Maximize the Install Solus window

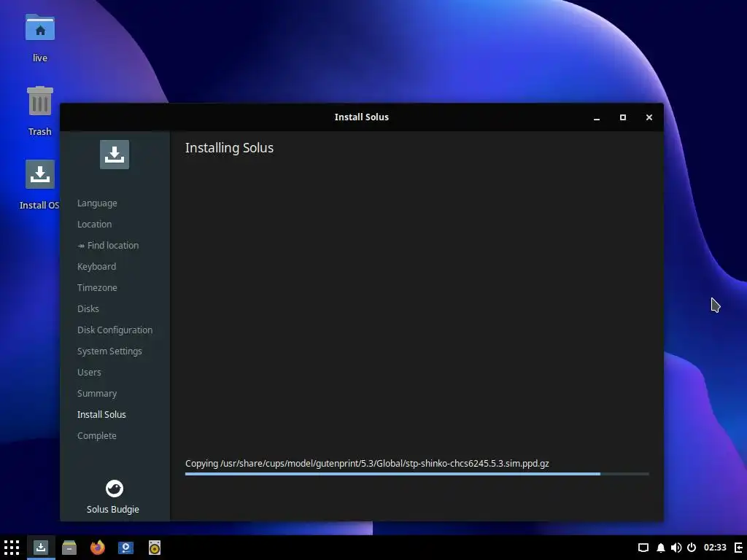tap(623, 117)
